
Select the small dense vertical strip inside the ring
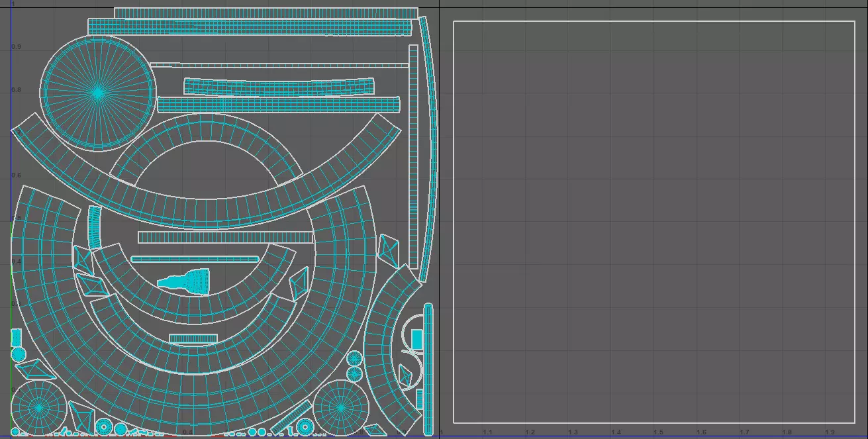pos(95,228)
